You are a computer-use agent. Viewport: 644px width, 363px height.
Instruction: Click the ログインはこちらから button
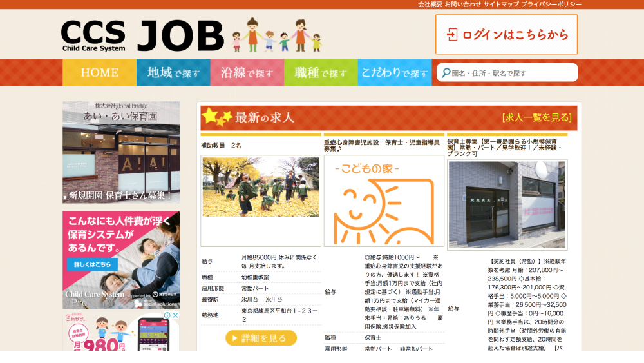tap(506, 35)
